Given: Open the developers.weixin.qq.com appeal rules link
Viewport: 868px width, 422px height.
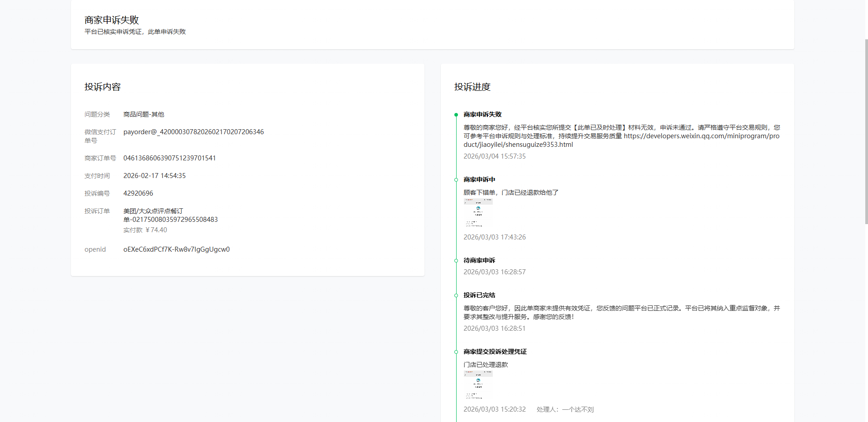Looking at the screenshot, I should 622,140.
